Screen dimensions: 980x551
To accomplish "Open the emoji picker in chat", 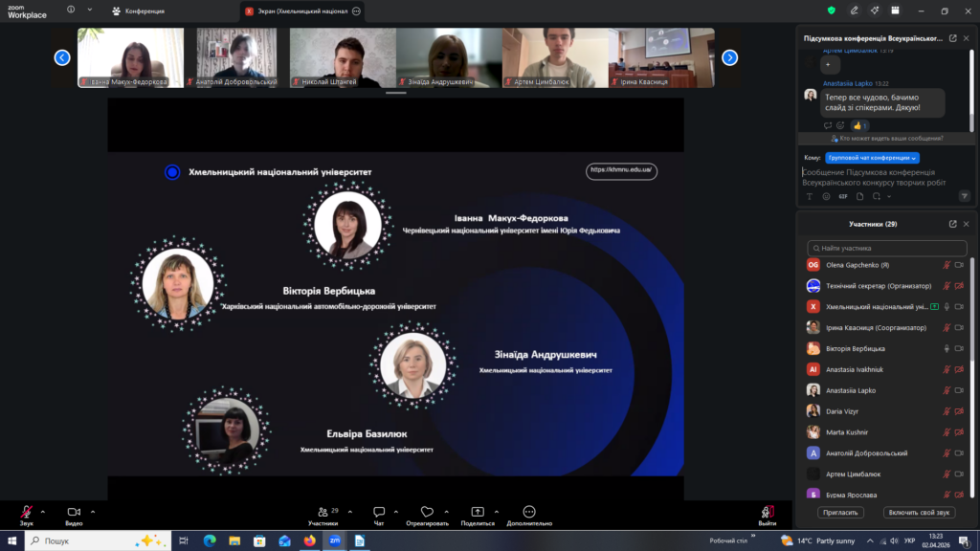I will (826, 196).
